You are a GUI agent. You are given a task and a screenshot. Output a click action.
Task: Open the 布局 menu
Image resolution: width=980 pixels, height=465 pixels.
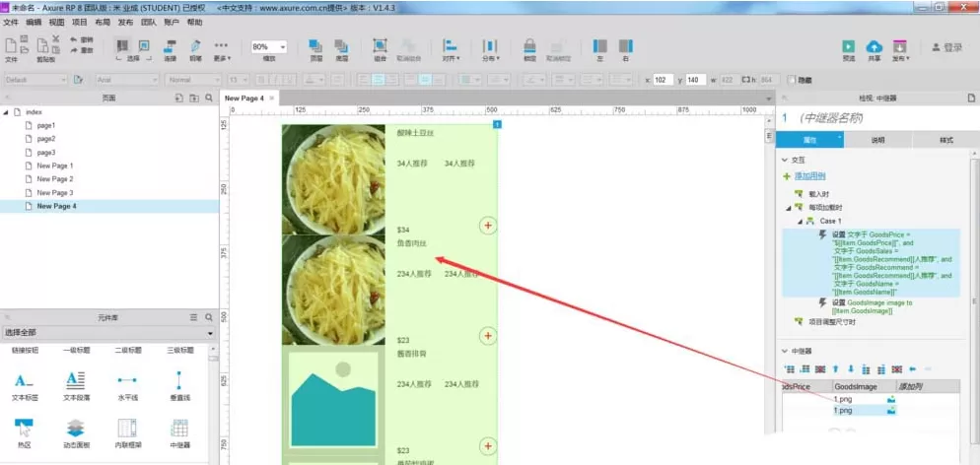pyautogui.click(x=103, y=22)
